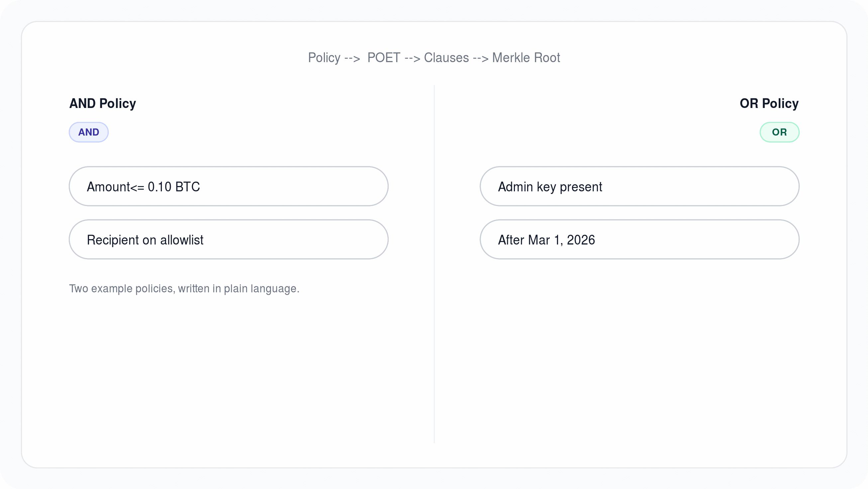Screen dimensions: 868x489
Task: Click the 'Mar 1, 2026' date text
Action: pyautogui.click(x=561, y=240)
